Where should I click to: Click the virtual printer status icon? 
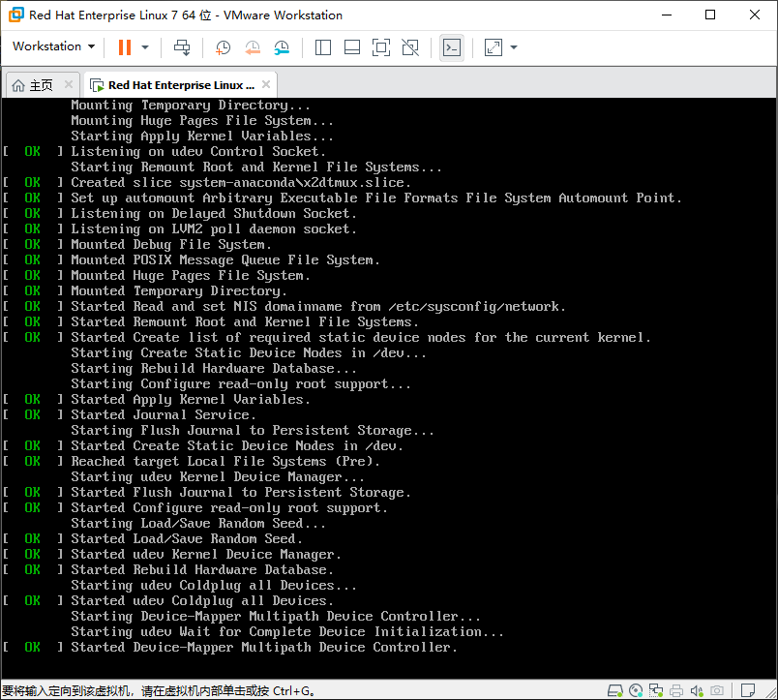coord(676,689)
